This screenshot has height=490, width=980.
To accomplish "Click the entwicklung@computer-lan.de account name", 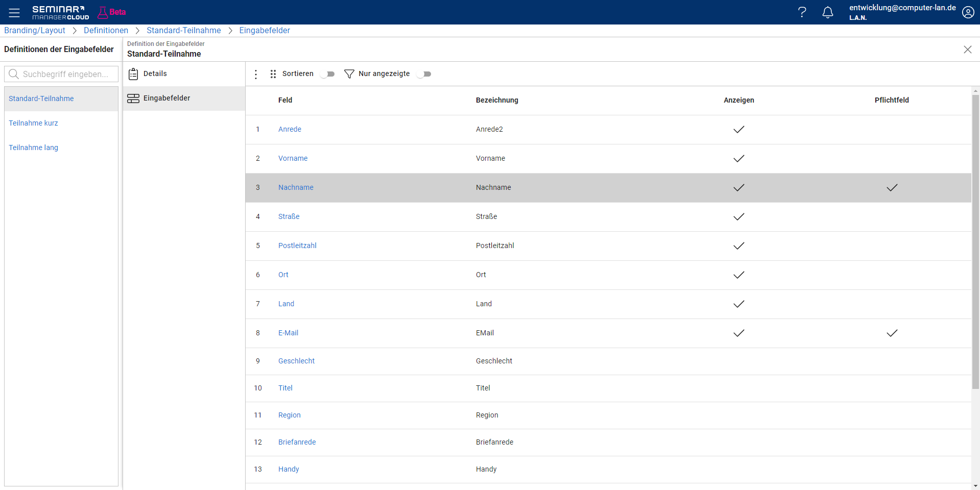I will coord(902,8).
